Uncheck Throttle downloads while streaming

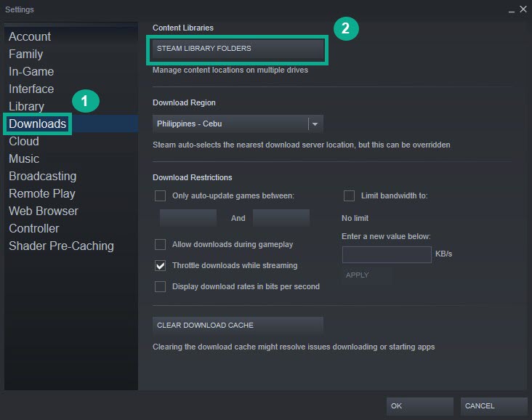(x=160, y=266)
